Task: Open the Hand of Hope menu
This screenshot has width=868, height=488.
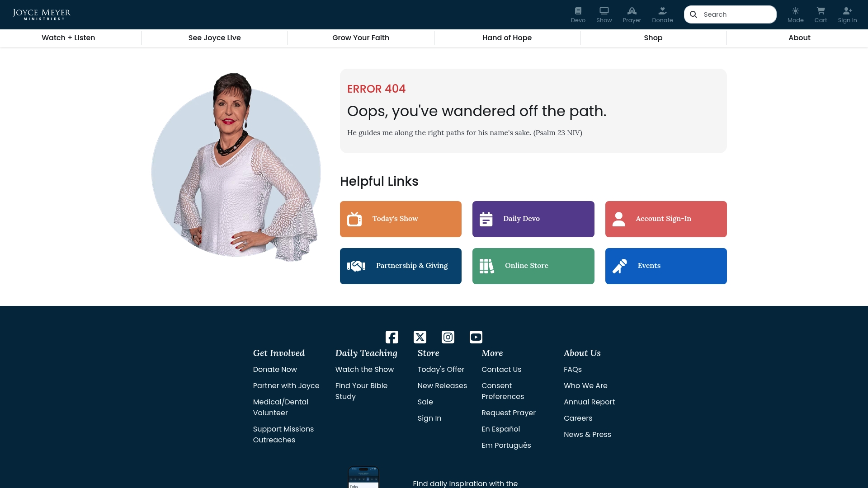Action: [x=507, y=38]
